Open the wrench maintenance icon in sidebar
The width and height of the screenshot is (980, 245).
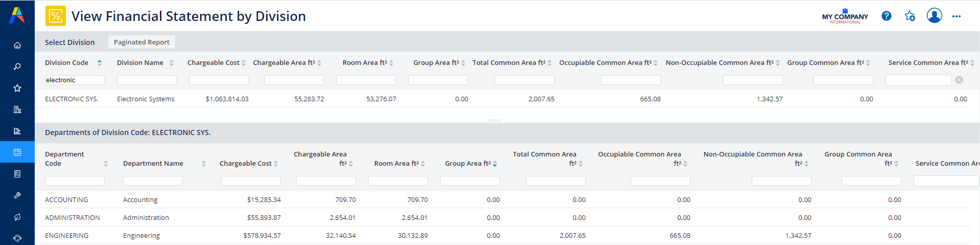(17, 195)
